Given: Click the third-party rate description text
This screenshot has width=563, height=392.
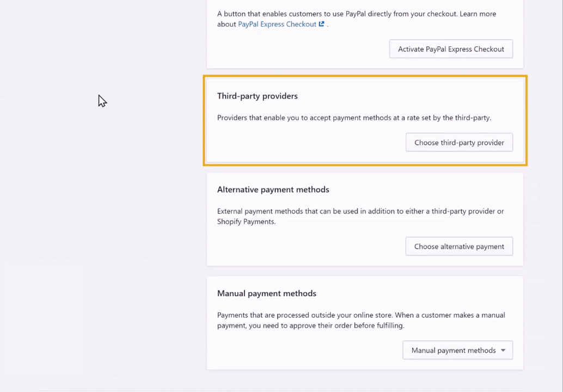Looking at the screenshot, I should click(x=354, y=118).
